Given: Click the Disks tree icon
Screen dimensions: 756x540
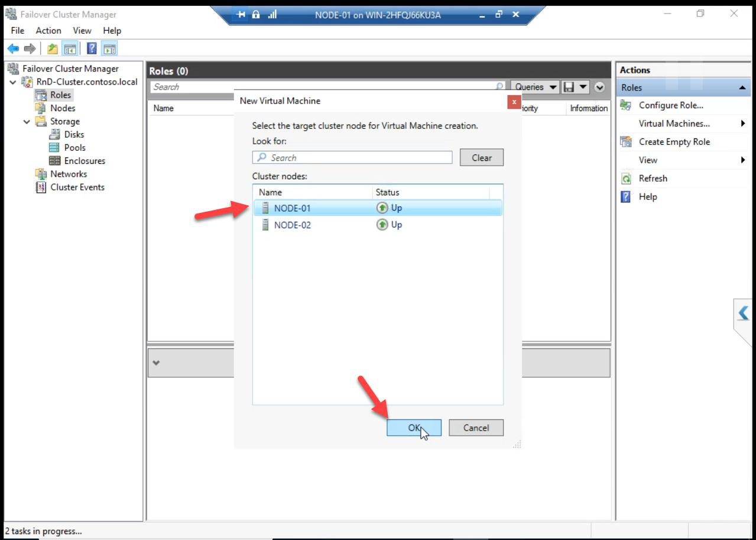Looking at the screenshot, I should pyautogui.click(x=55, y=134).
